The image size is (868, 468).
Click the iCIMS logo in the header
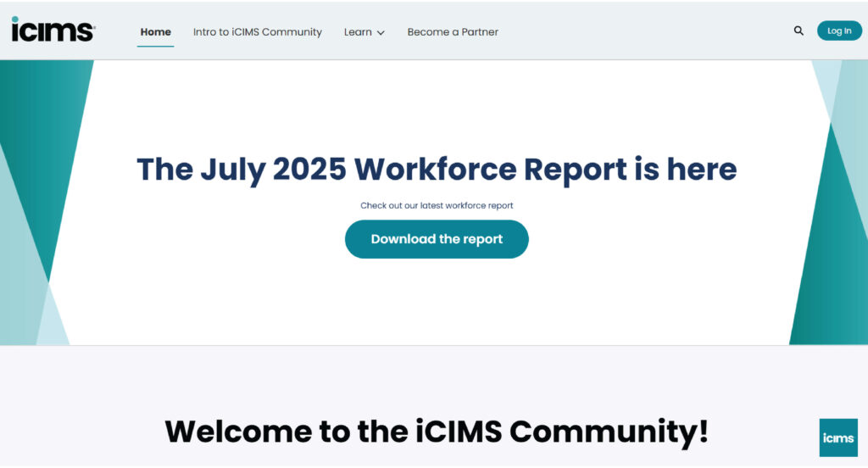(x=53, y=30)
